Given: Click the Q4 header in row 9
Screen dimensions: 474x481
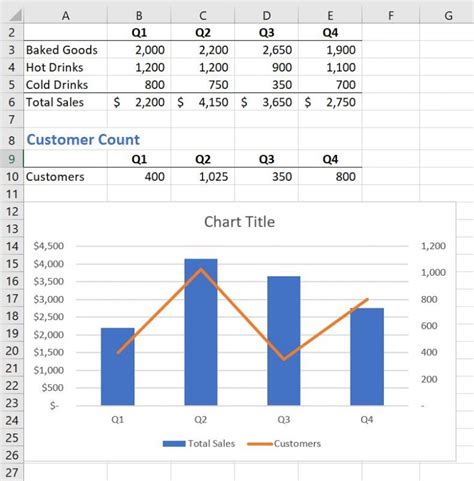Looking at the screenshot, I should 330,159.
